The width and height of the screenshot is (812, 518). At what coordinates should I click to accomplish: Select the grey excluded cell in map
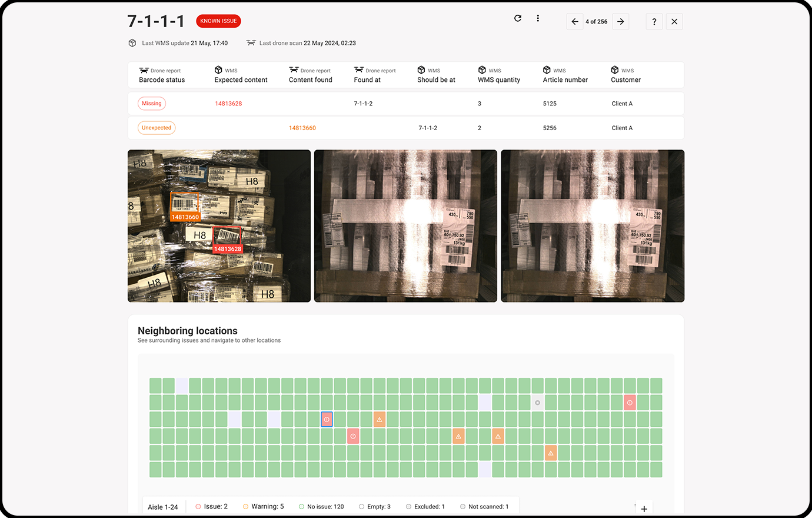(537, 403)
